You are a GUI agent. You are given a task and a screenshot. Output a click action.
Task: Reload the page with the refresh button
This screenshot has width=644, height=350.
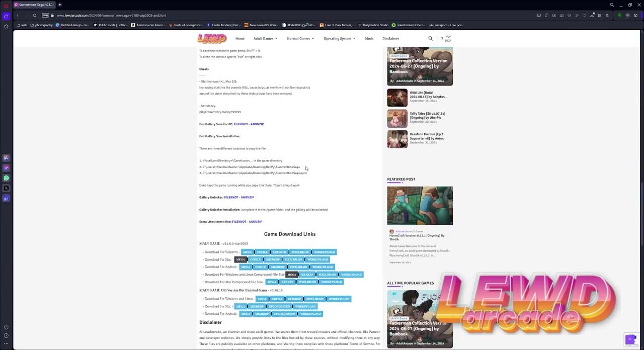click(34, 16)
